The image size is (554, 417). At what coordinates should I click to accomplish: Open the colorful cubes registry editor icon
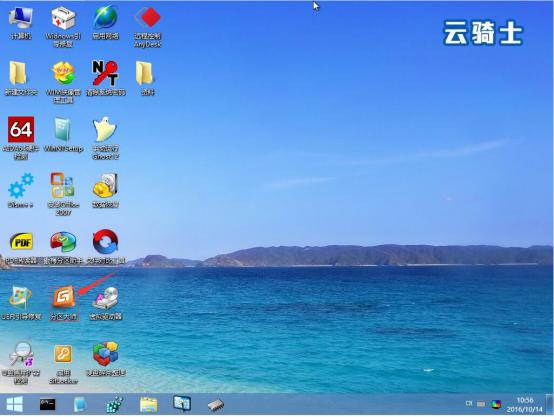105,358
